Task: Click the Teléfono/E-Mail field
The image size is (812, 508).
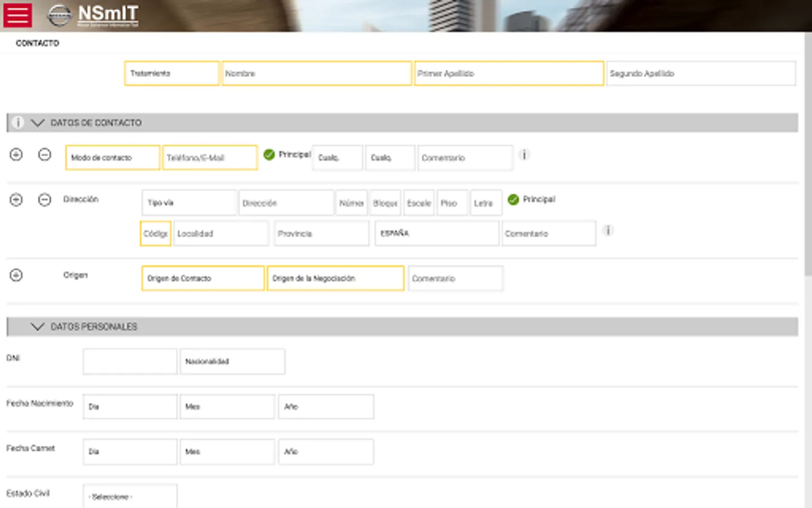Action: click(210, 158)
